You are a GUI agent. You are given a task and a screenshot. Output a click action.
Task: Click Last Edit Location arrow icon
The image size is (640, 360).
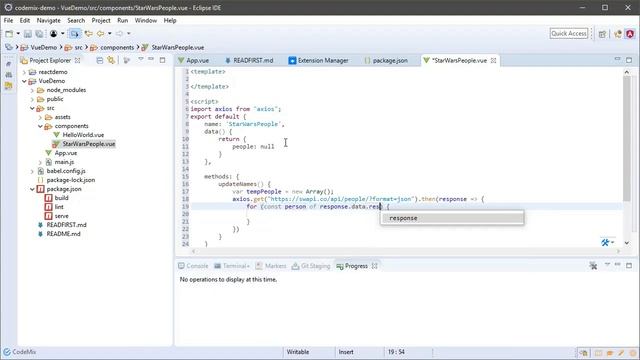click(x=89, y=33)
